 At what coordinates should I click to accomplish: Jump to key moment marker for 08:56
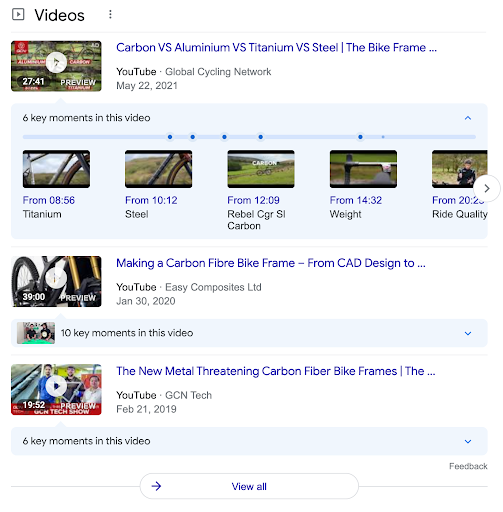tap(170, 137)
